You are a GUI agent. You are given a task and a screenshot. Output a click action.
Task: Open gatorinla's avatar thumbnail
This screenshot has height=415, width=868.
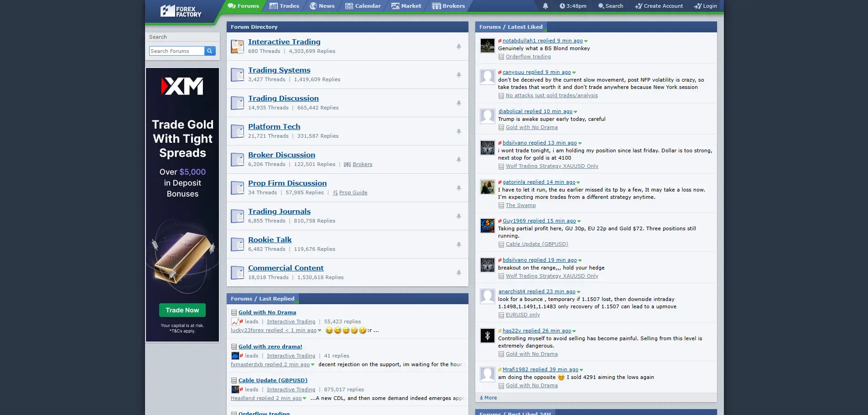[488, 187]
